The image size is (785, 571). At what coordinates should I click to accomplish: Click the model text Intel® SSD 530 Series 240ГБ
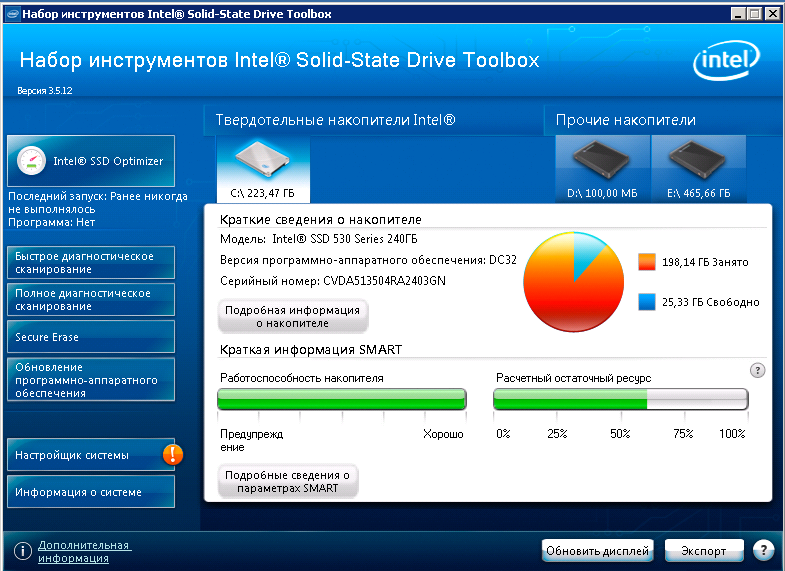(x=345, y=239)
